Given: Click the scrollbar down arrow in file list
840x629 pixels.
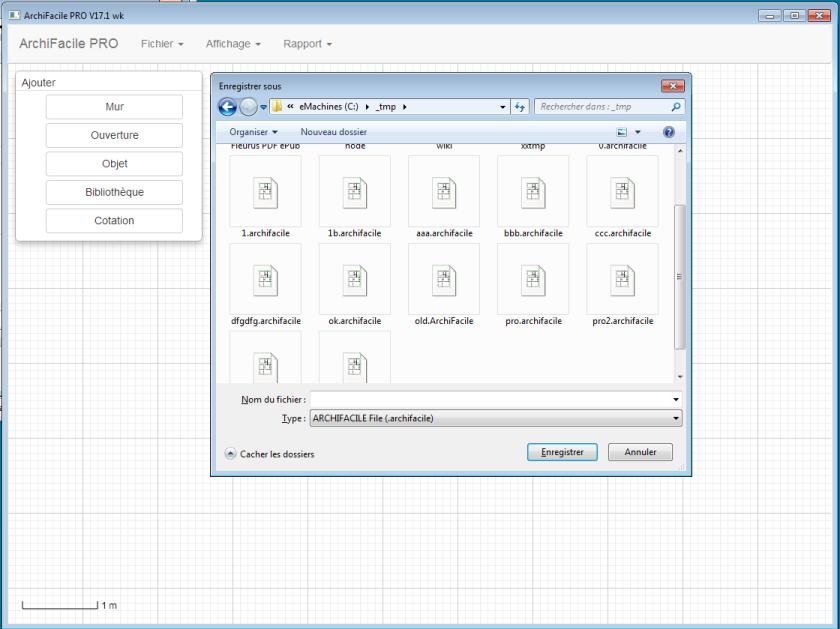Looking at the screenshot, I should (x=679, y=377).
